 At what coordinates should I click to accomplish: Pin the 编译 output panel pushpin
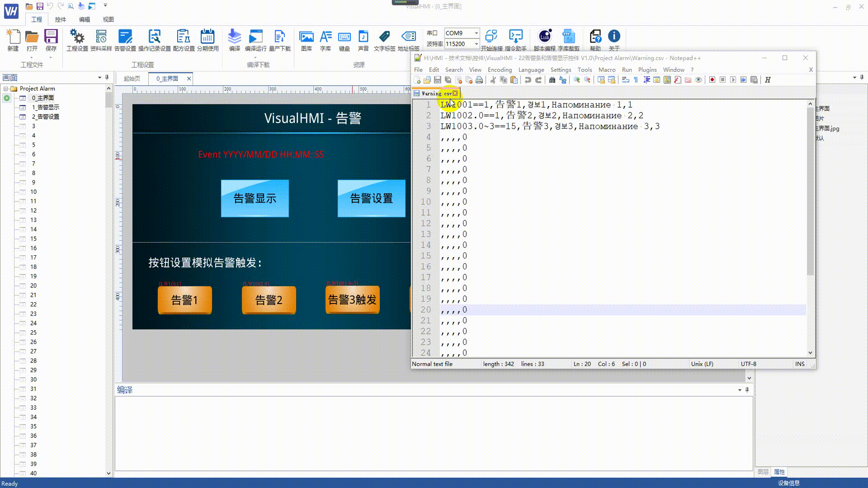tap(747, 389)
